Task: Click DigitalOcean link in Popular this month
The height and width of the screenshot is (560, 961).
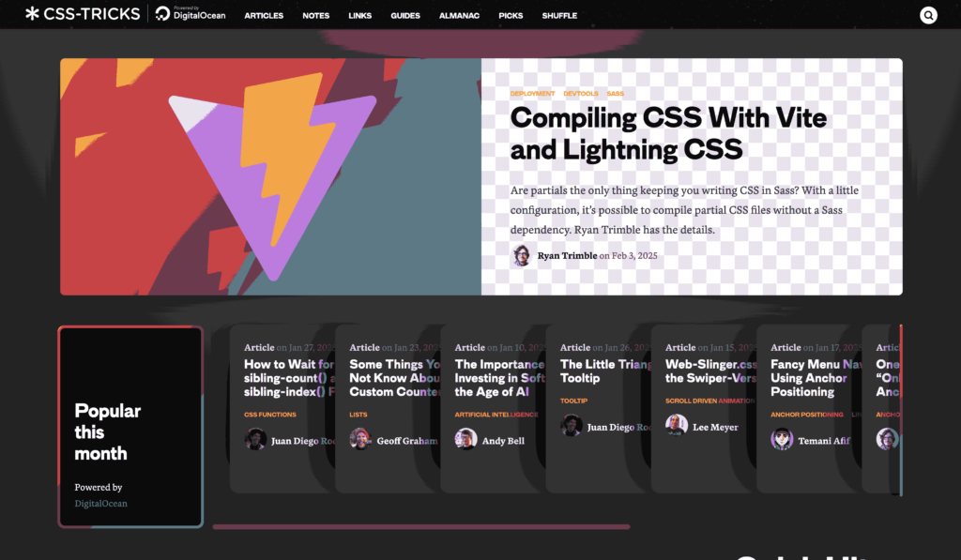Action: (101, 504)
